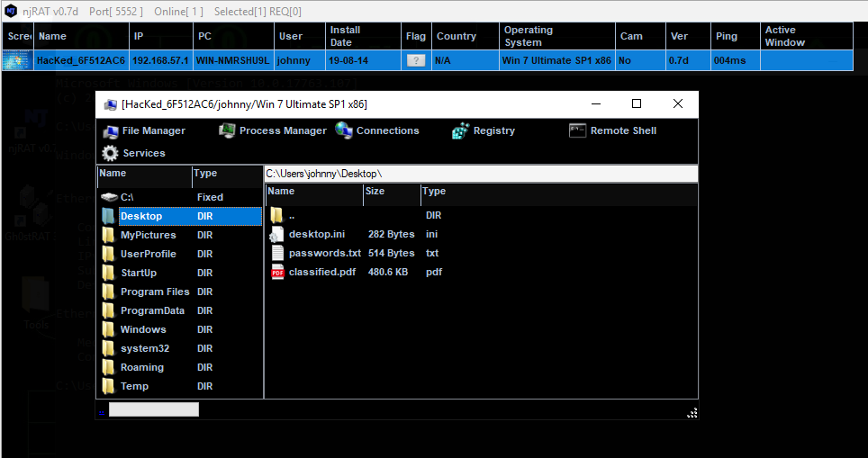The image size is (868, 458).
Task: Select the system32 folder icon
Action: tap(108, 348)
